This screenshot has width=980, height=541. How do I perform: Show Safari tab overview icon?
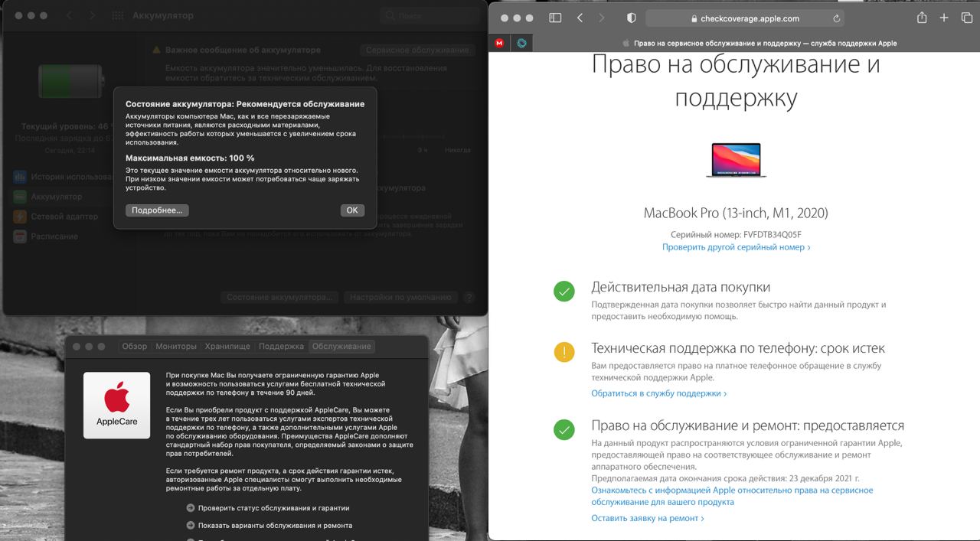[966, 18]
